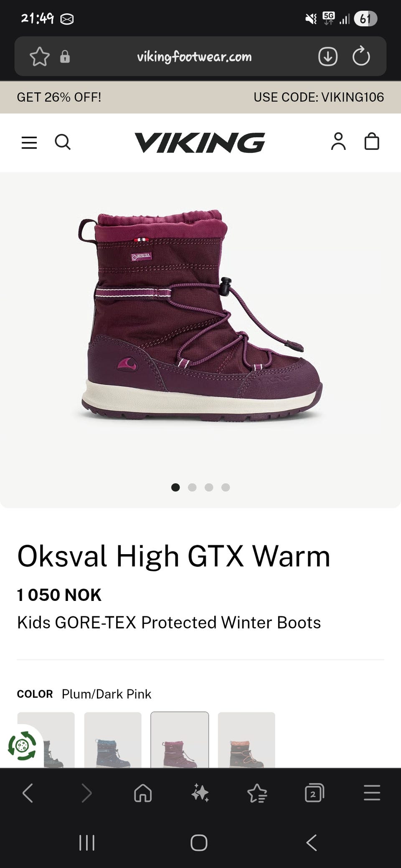This screenshot has height=868, width=401.
Task: Tap the vikingfootwear.com address bar
Action: (194, 56)
